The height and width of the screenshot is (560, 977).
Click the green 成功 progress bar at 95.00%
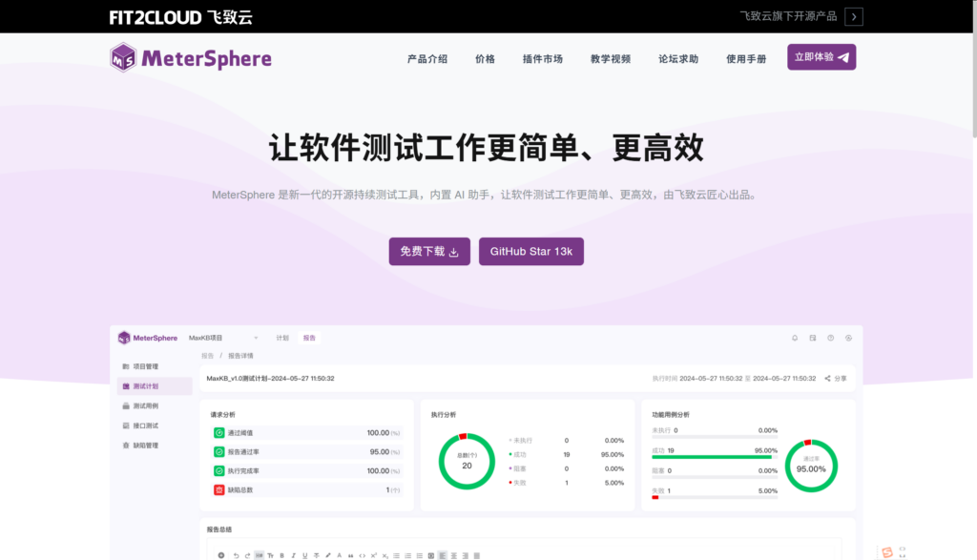coord(712,457)
